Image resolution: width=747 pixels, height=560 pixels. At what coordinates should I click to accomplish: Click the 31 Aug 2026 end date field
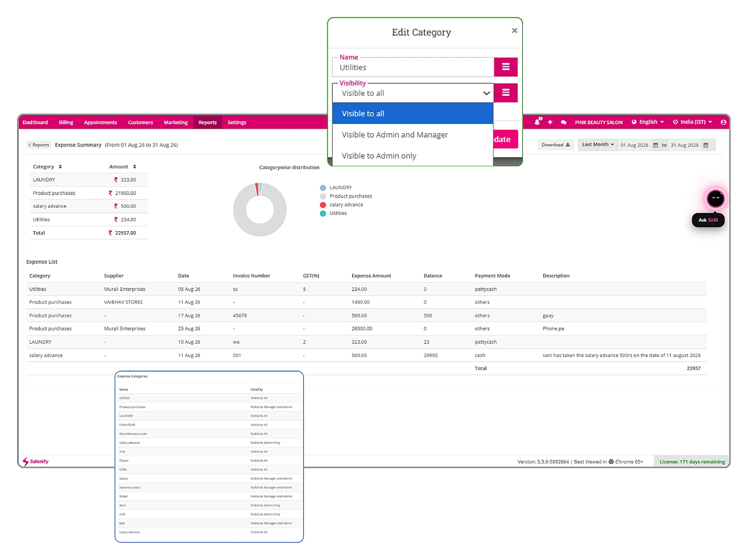[x=685, y=145]
